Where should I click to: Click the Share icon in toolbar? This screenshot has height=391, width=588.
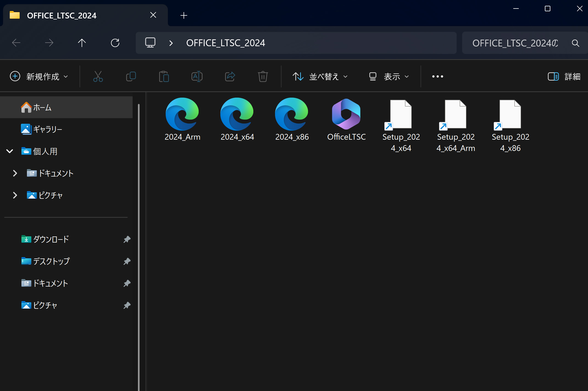pyautogui.click(x=230, y=76)
